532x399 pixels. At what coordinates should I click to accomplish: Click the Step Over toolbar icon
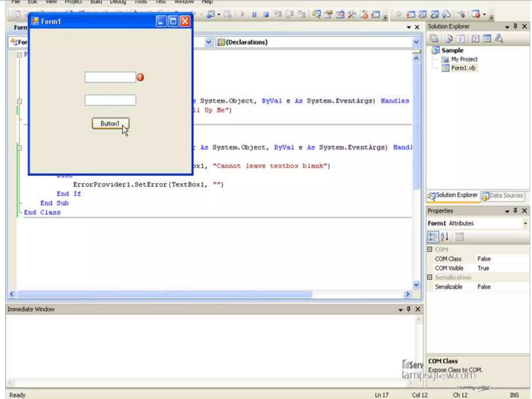(x=289, y=14)
